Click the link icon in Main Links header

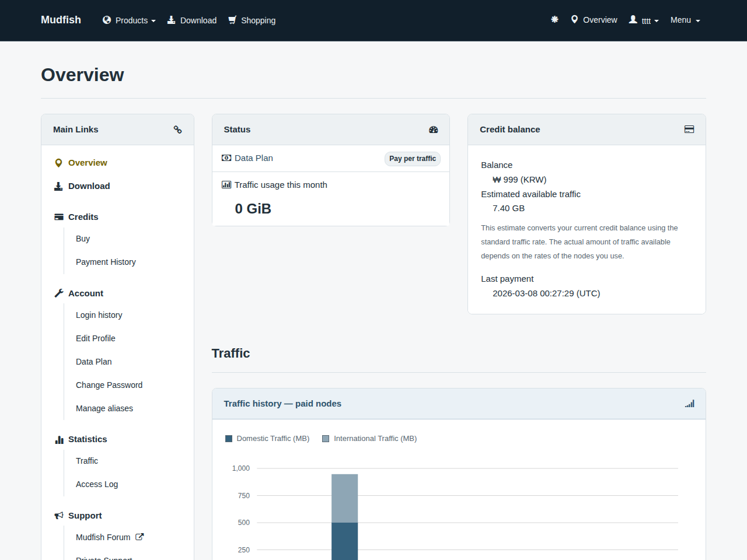tap(178, 129)
